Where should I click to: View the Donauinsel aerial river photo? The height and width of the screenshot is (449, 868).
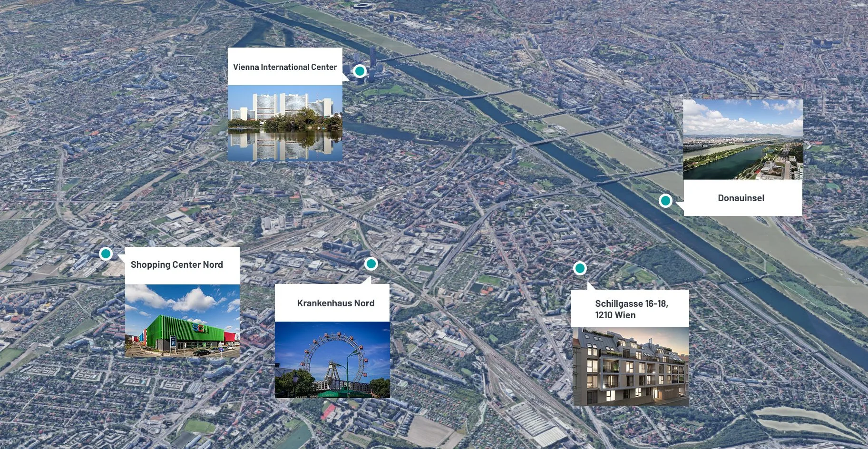742,139
